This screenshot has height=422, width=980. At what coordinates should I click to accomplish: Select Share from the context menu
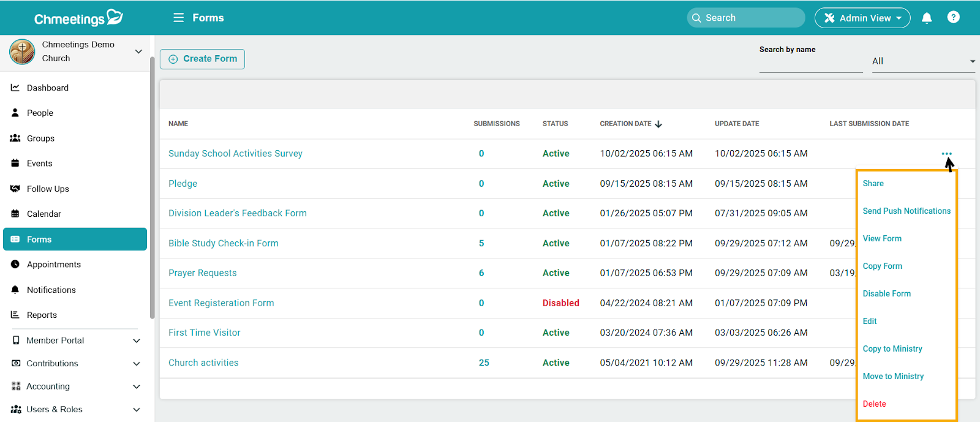(x=873, y=184)
